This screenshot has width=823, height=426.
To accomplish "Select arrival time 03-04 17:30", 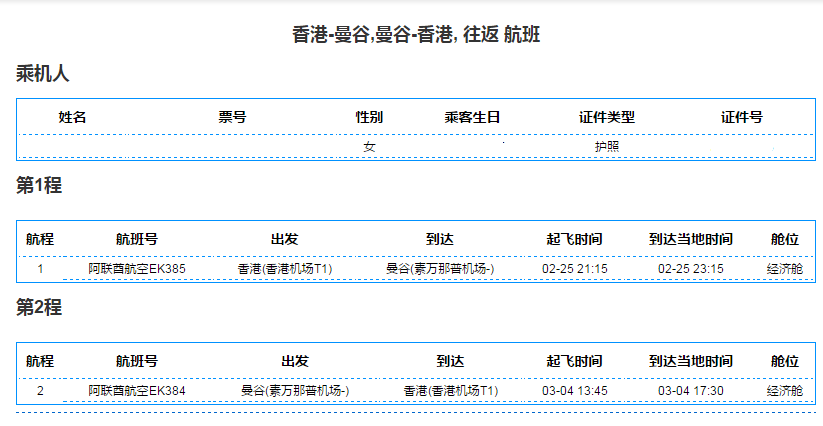I will tap(691, 391).
